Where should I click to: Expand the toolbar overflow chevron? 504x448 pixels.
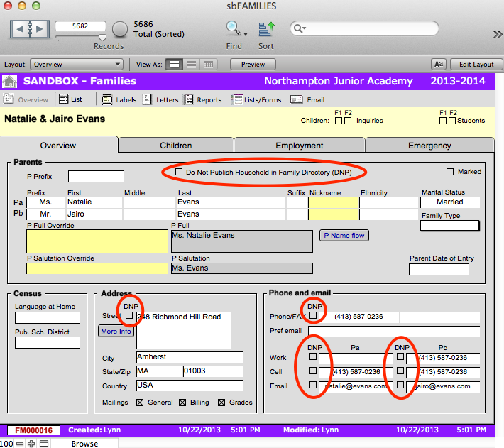(489, 33)
